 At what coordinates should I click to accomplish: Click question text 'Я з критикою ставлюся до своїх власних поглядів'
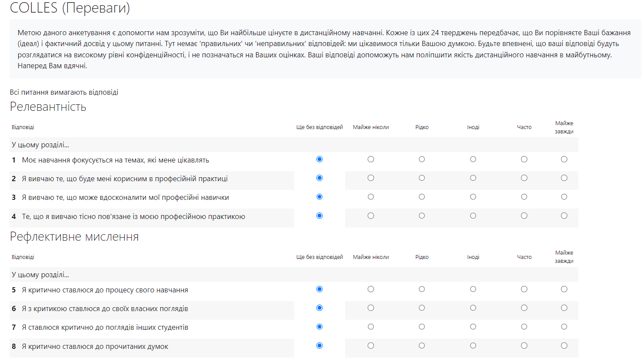105,309
